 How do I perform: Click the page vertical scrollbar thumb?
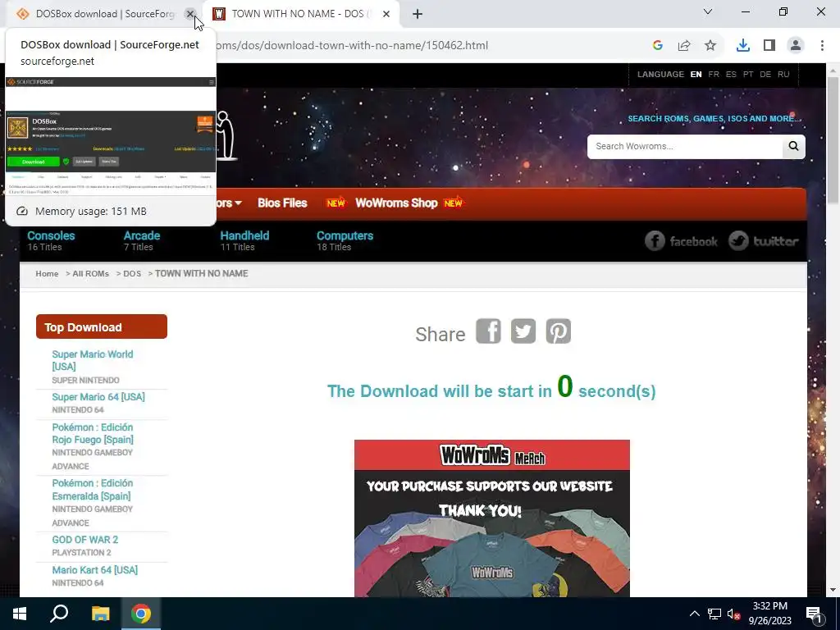[833, 140]
